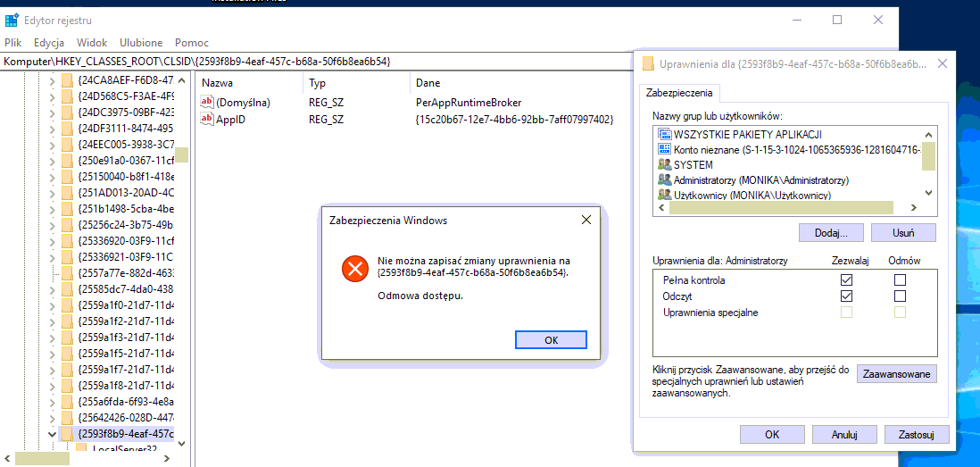Viewport: 980px width, 467px height.
Task: Expand the {25642426-028D-447 key
Action: click(x=52, y=417)
